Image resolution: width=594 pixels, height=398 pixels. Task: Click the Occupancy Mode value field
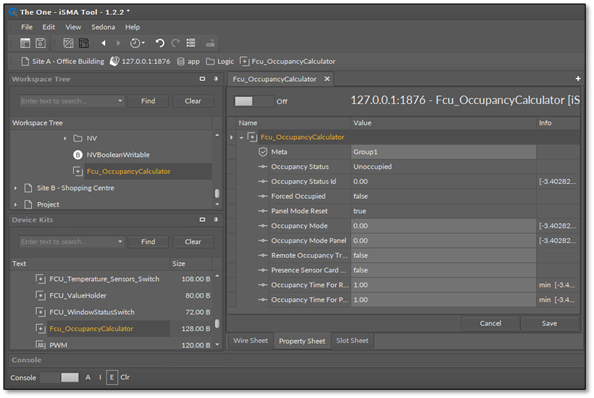(x=443, y=226)
